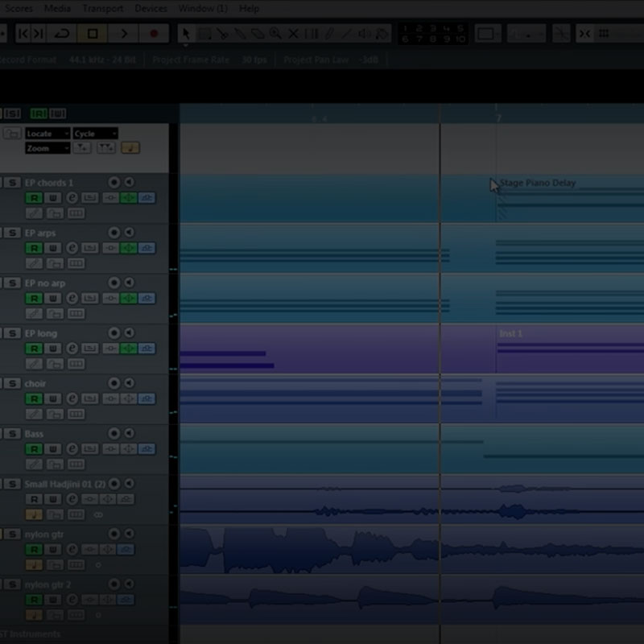Open the Zoom dropdown
The width and height of the screenshot is (644, 644).
[47, 148]
